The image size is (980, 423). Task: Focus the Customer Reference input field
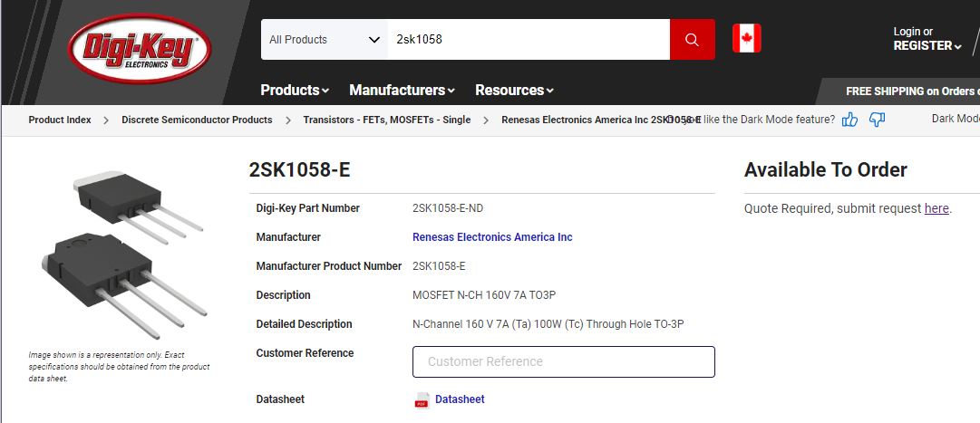563,361
